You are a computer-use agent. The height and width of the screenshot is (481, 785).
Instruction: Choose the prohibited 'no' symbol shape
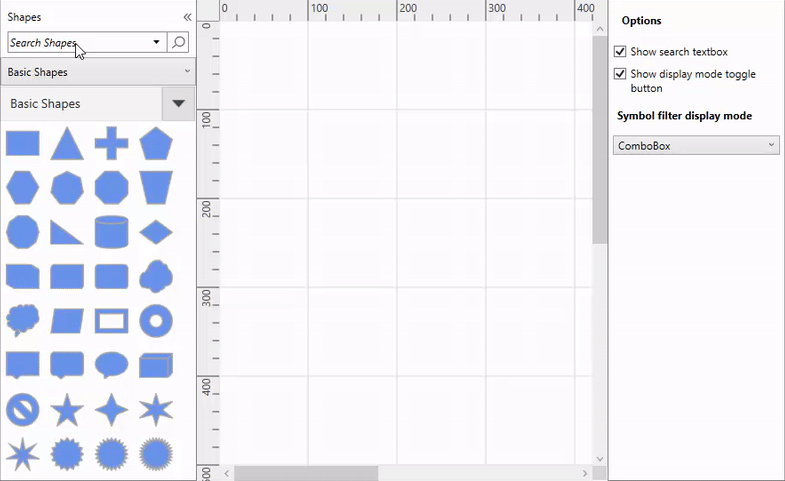pyautogui.click(x=22, y=409)
